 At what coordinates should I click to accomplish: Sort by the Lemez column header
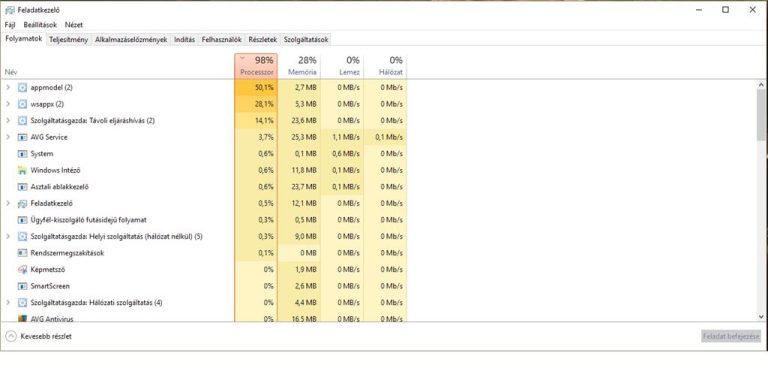tap(342, 66)
